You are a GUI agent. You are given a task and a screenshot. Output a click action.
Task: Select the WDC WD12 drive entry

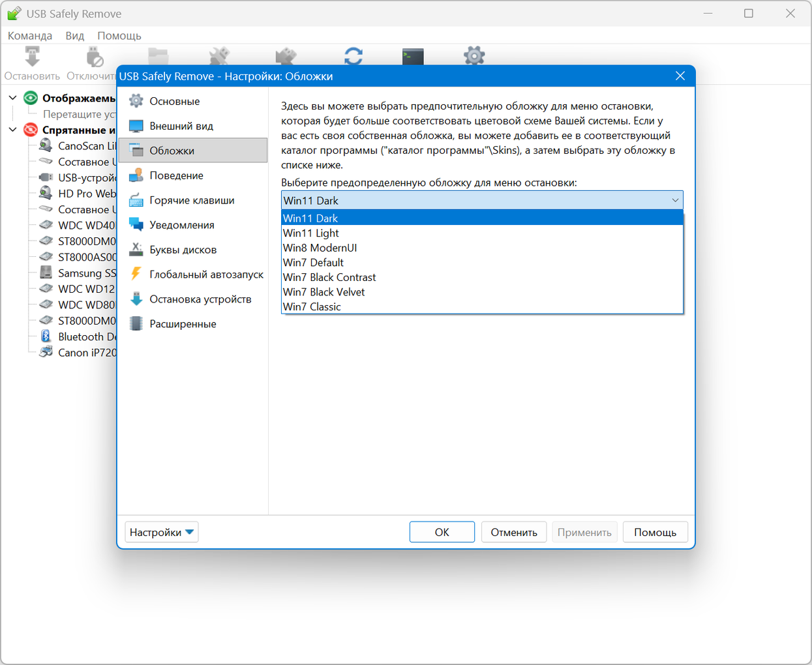point(87,289)
